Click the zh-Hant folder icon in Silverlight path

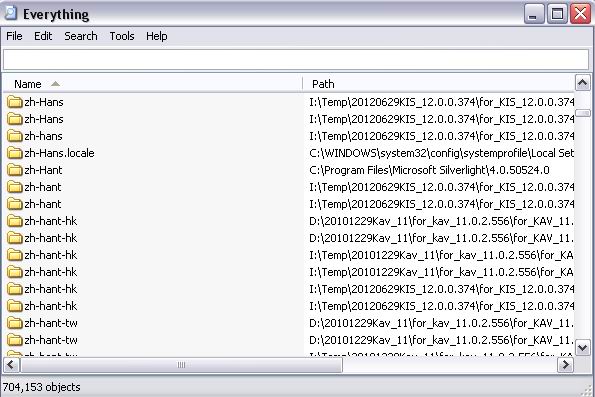15,170
